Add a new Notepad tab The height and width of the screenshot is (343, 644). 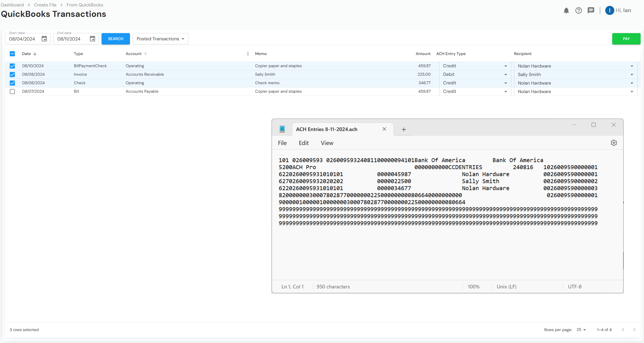pyautogui.click(x=404, y=129)
